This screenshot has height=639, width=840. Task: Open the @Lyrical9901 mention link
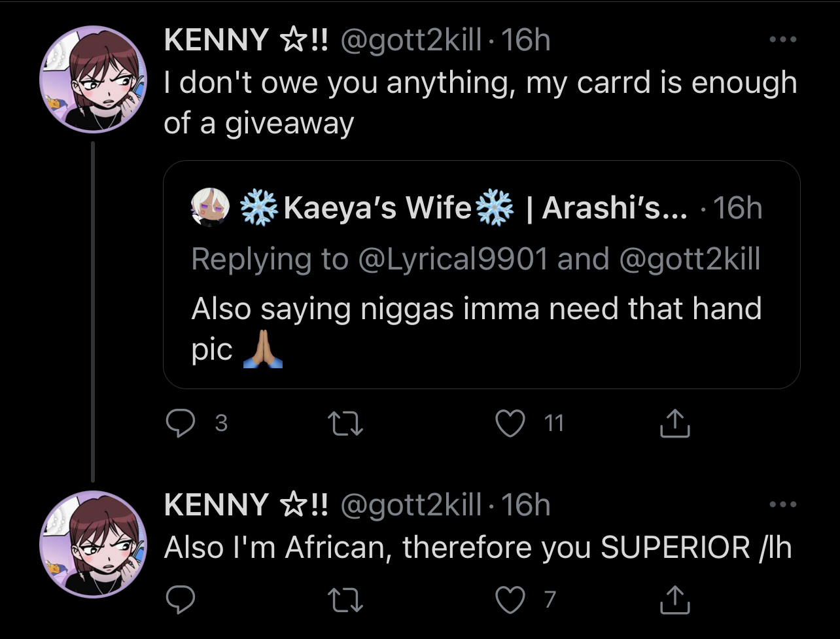pyautogui.click(x=452, y=259)
